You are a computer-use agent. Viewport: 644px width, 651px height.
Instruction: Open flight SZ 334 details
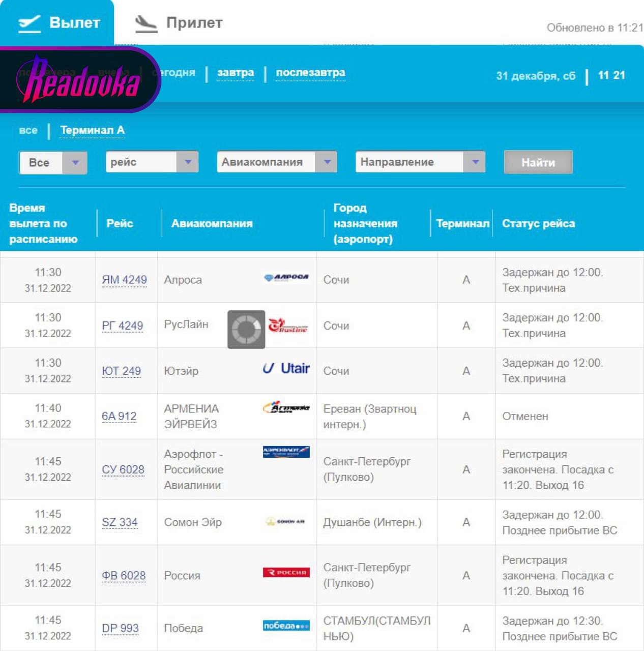click(x=120, y=522)
